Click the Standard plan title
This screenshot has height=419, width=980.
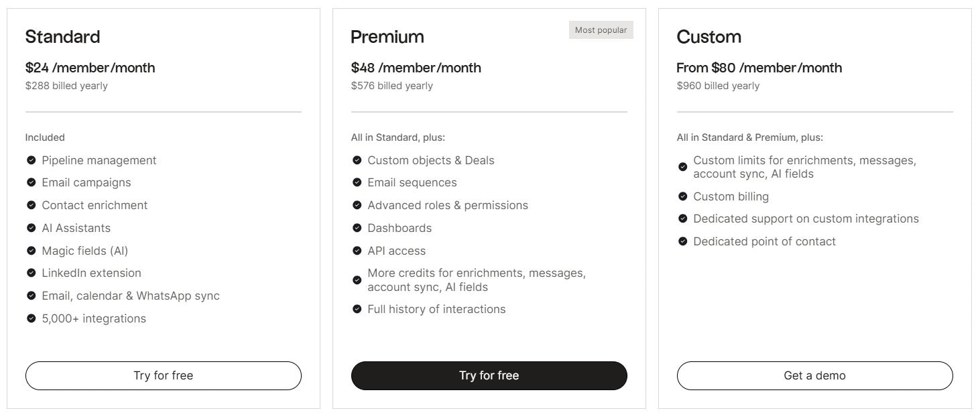(x=62, y=37)
